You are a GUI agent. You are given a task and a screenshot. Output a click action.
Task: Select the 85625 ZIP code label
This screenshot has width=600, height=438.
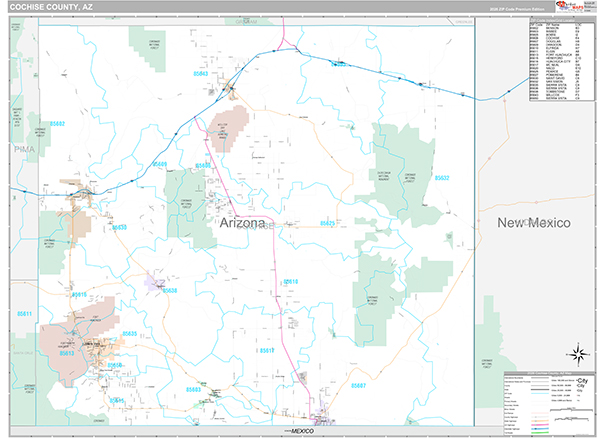click(328, 223)
